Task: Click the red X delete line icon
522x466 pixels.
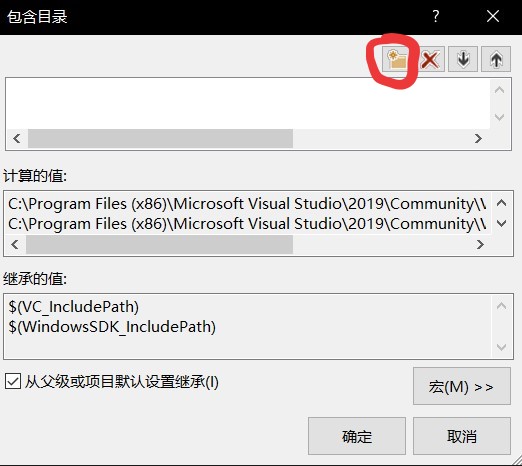Action: [430, 59]
